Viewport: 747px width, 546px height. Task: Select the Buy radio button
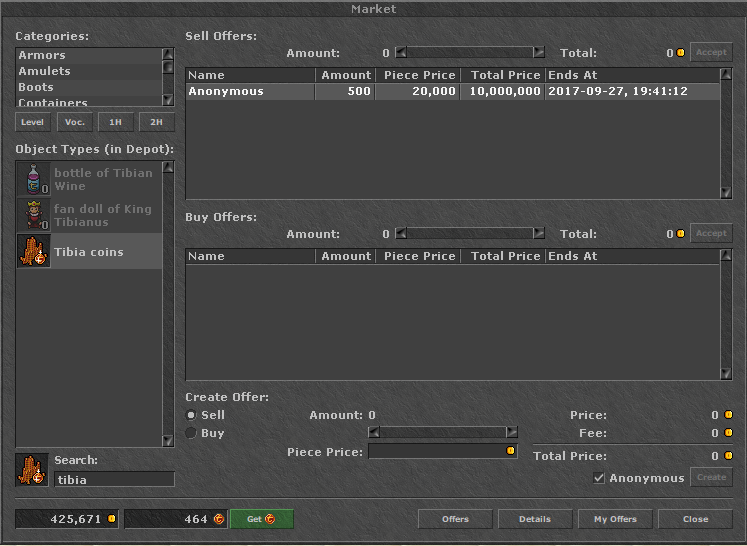(x=191, y=433)
